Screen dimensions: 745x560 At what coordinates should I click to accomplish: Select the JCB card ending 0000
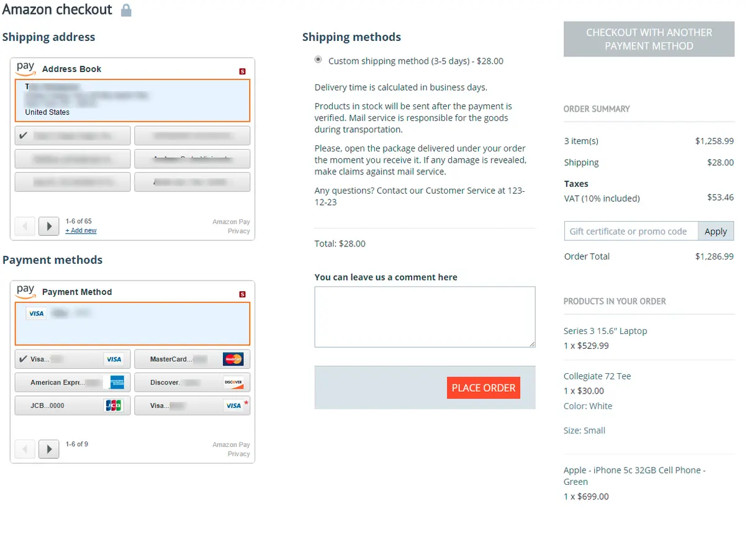(73, 405)
